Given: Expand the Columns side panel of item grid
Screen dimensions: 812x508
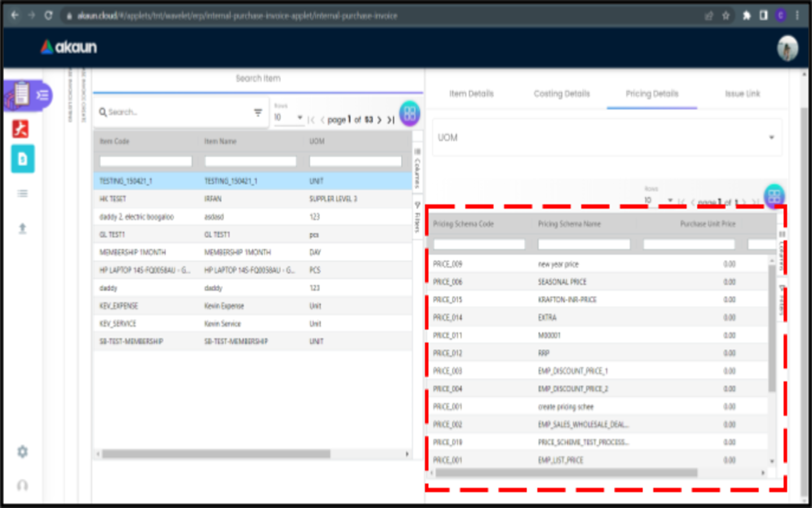Looking at the screenshot, I should coord(417,168).
